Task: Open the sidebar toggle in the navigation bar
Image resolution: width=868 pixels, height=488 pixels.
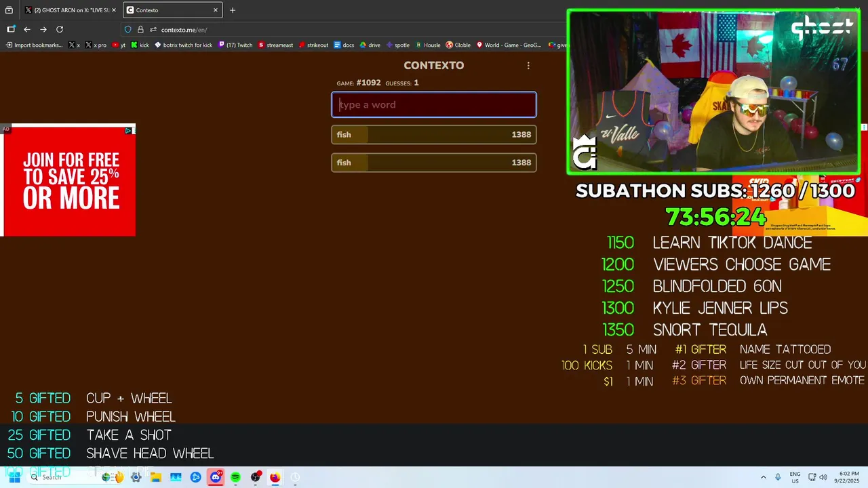Action: tap(11, 29)
